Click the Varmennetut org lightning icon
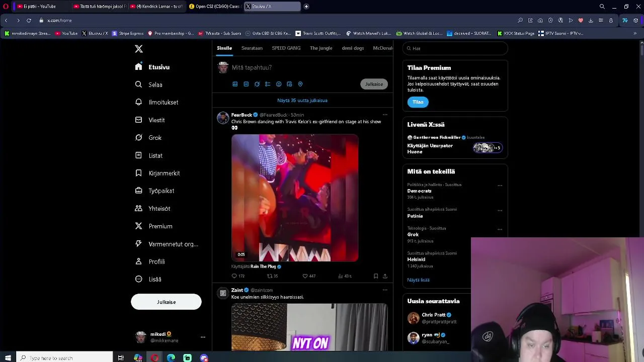 click(x=138, y=244)
